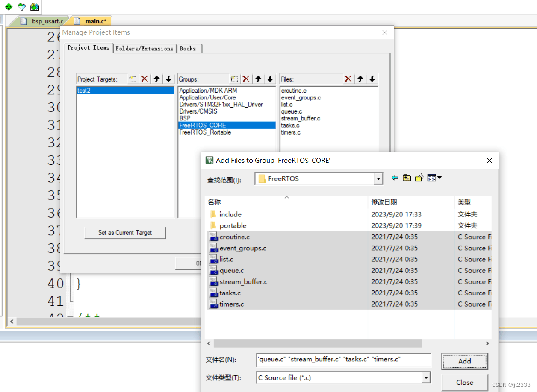Open the Manage Run-Time Environment
The height and width of the screenshot is (392, 537).
[x=8, y=7]
